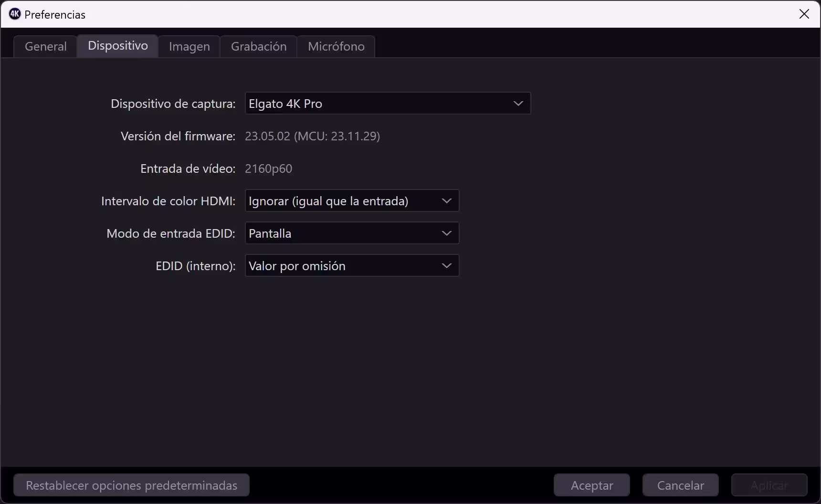
Task: Open the Modo de entrada EDID dropdown
Action: (352, 233)
